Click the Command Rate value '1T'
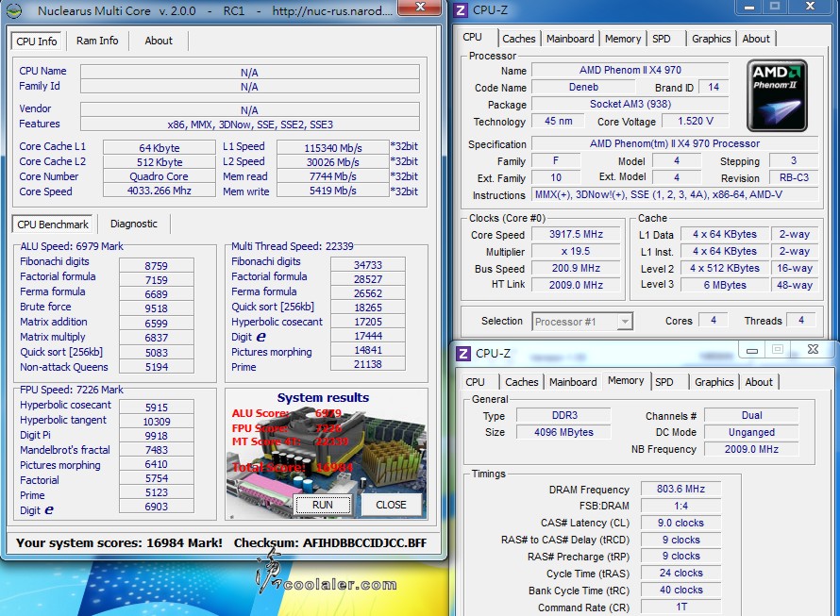This screenshot has height=616, width=840. coord(680,607)
